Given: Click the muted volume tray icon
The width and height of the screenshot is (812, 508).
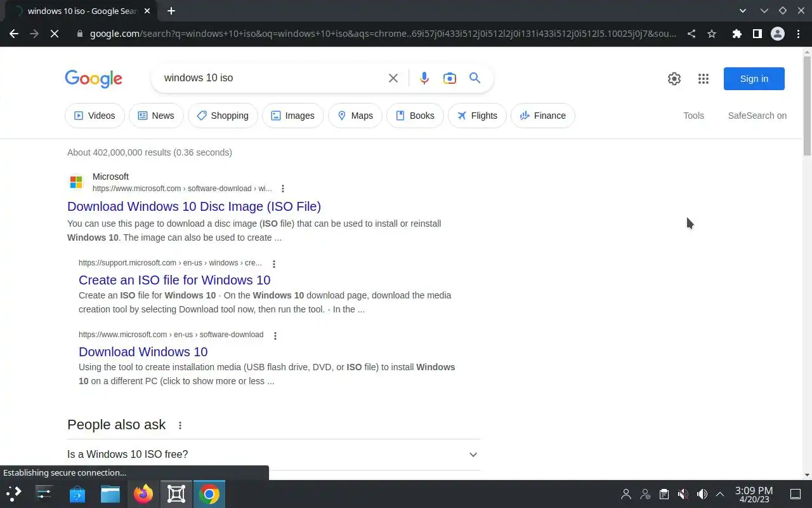Looking at the screenshot, I should click(683, 494).
